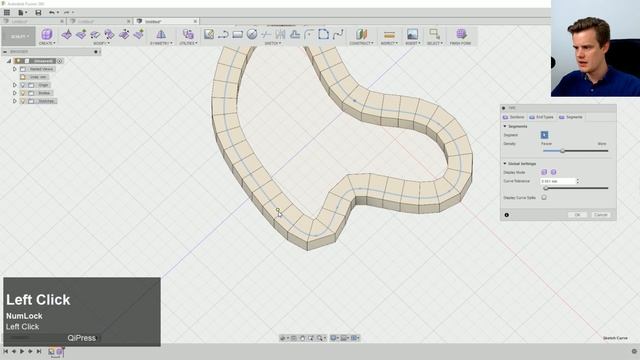640x360 pixels.
Task: Expand the Bodies folder
Action: pos(15,93)
